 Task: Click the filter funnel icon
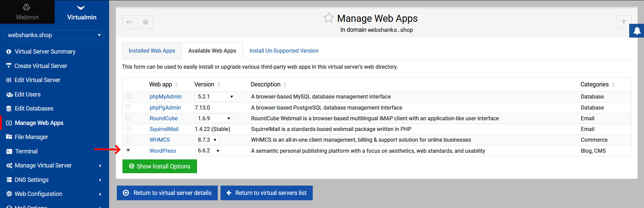click(624, 22)
